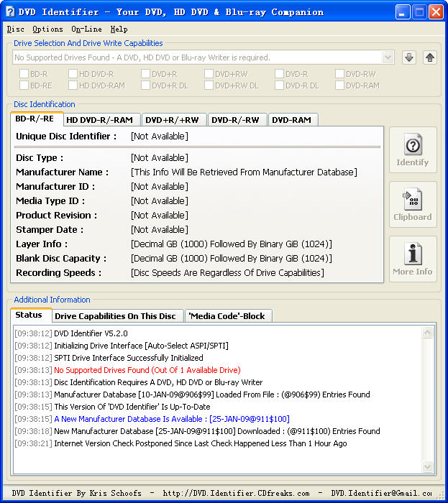Switch to the DVD-R/-RW tab
The height and width of the screenshot is (503, 448).
(237, 120)
